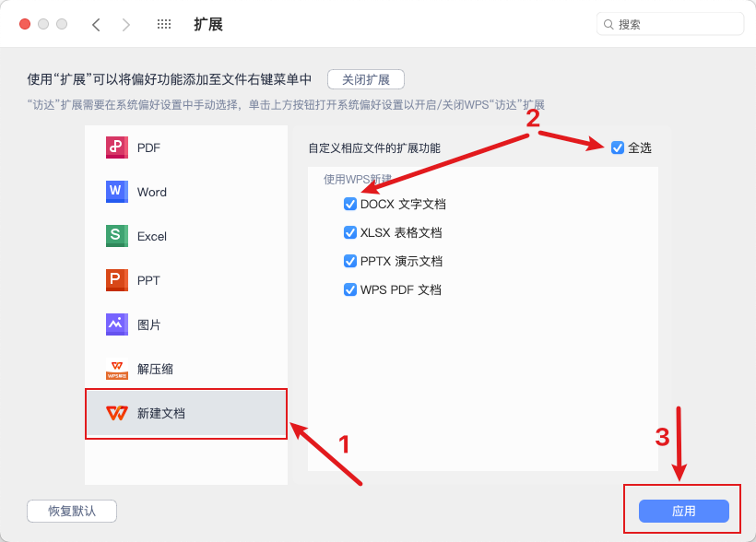Screen dimensions: 756x542
Task: Uncheck PPTX 演示文档 checkbox
Action: click(350, 261)
